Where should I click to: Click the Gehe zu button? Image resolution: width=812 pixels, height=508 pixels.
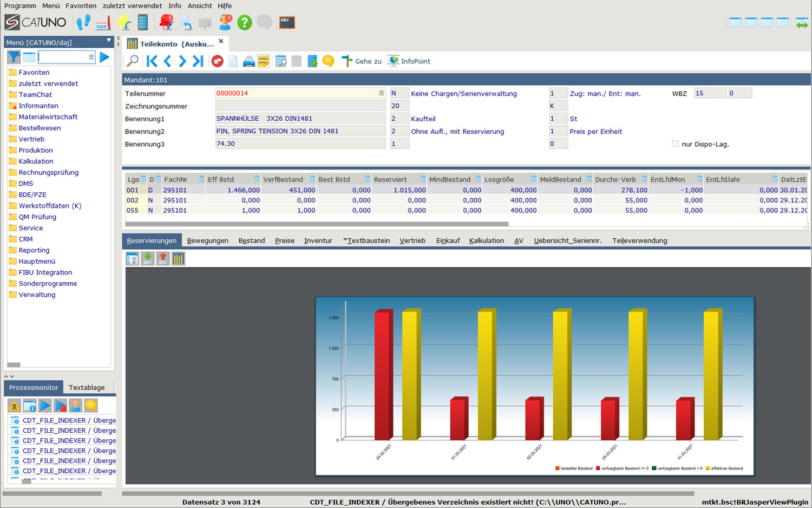[362, 61]
